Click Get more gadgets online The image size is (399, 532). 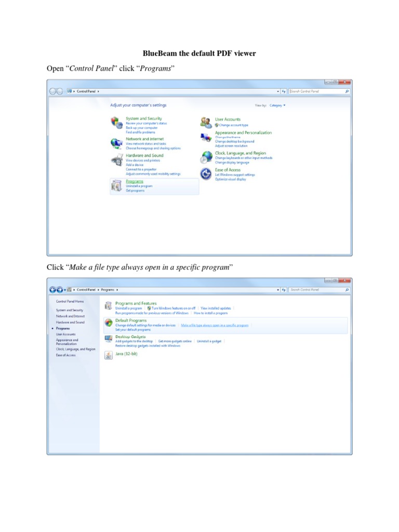[x=175, y=341]
